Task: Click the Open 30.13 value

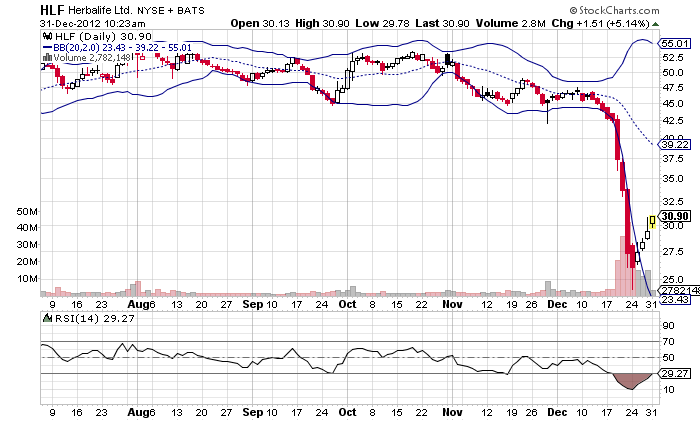Action: [x=260, y=23]
